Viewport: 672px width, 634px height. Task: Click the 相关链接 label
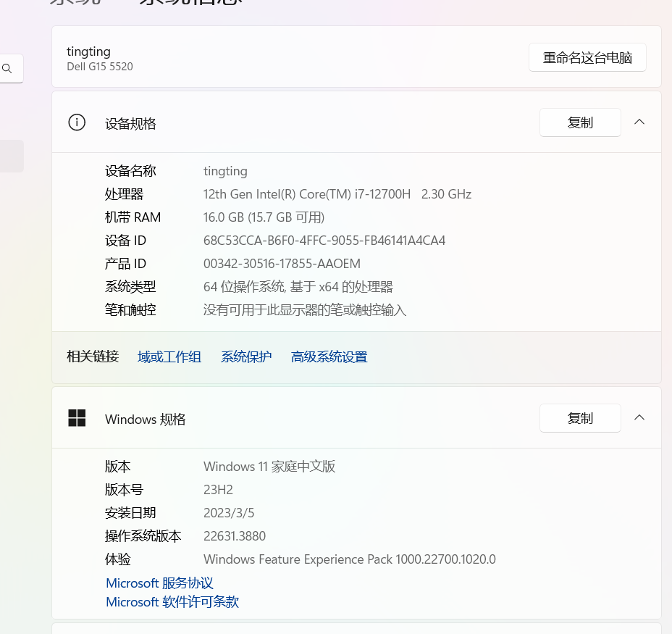pyautogui.click(x=93, y=356)
